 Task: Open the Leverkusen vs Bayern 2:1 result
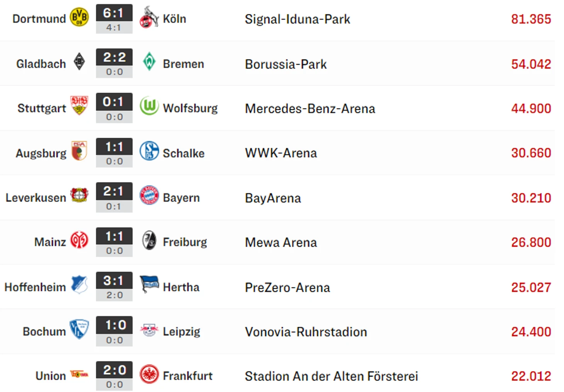click(x=114, y=191)
